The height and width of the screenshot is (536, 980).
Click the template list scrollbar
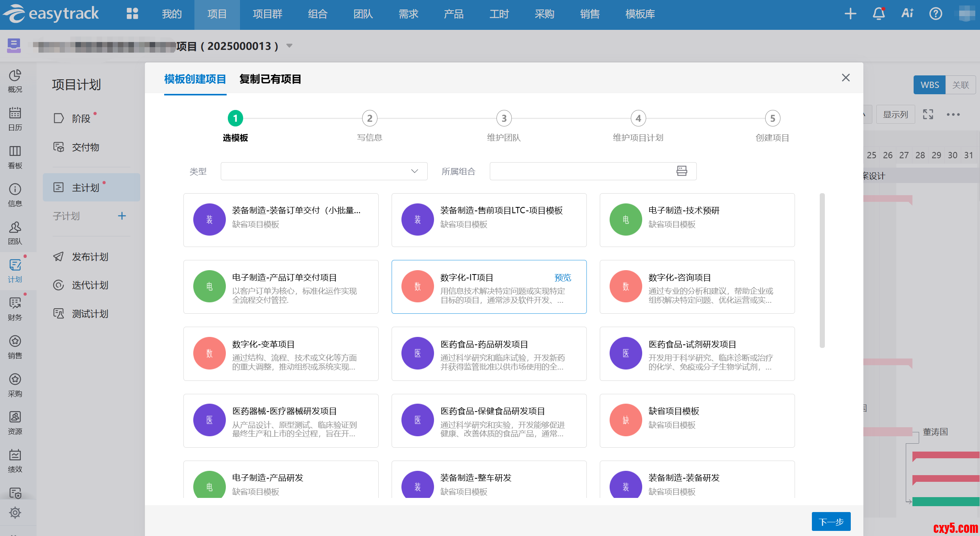pos(822,270)
